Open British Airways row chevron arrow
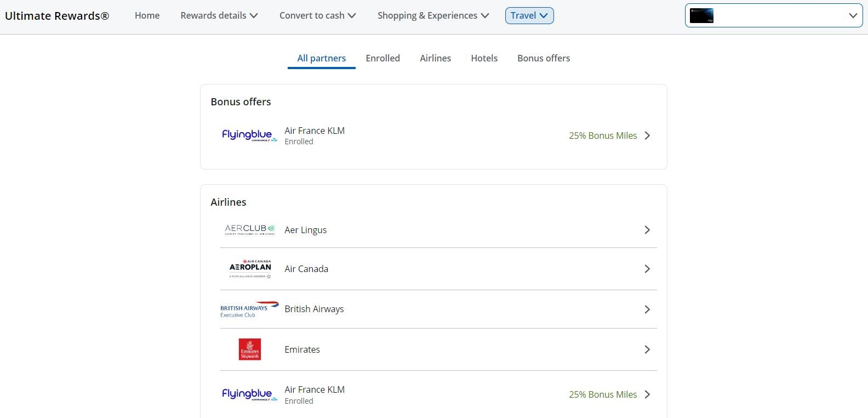 pos(647,309)
